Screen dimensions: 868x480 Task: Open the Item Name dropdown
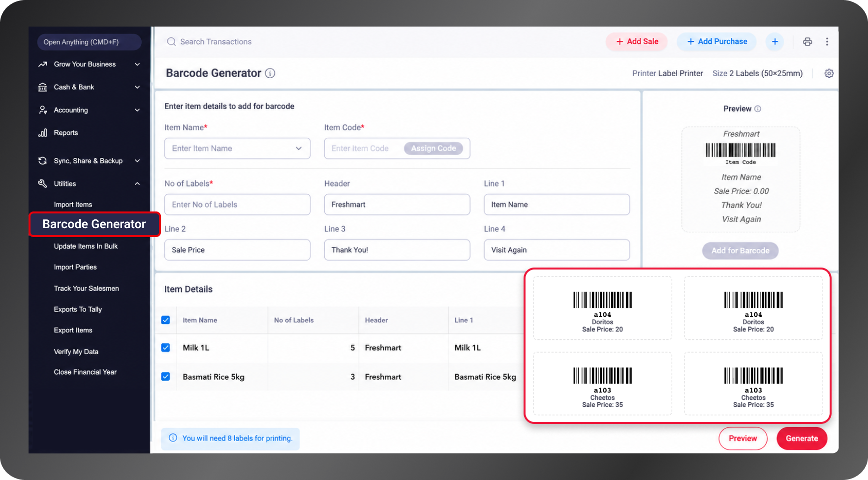pyautogui.click(x=237, y=149)
